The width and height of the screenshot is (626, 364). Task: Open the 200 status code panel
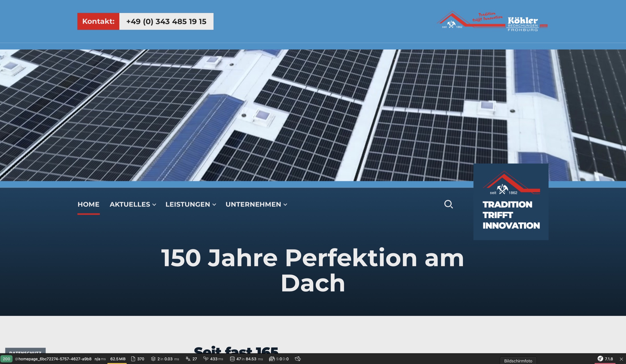click(6, 359)
